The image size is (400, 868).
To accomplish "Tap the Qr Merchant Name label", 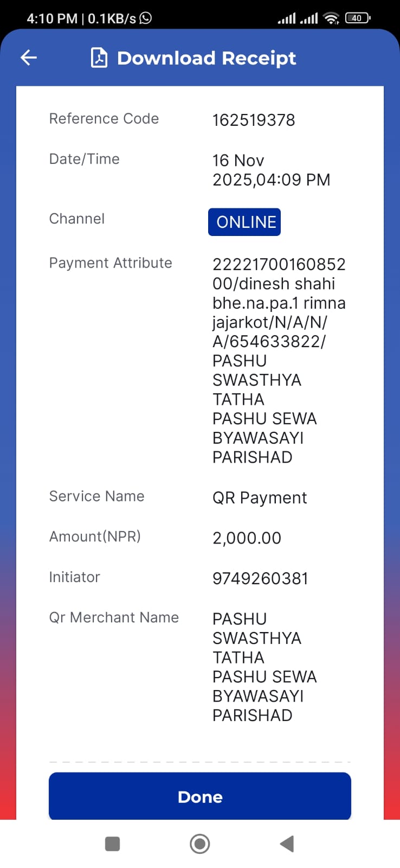I will pyautogui.click(x=114, y=617).
